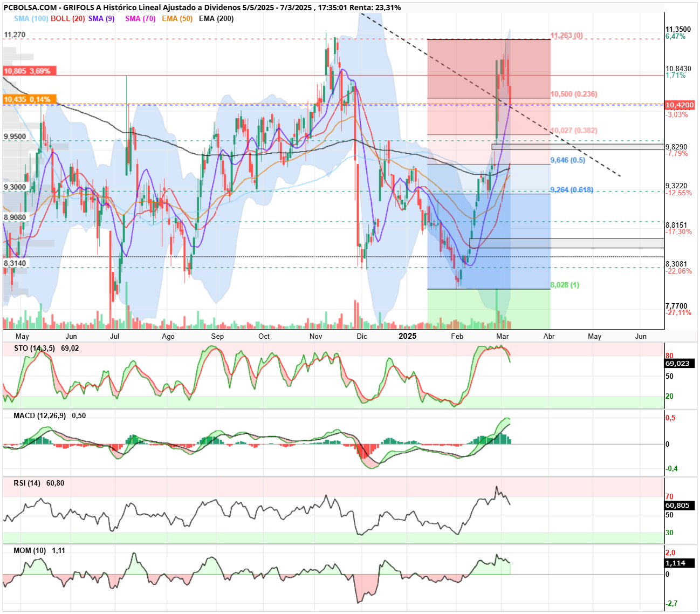Click the RSI (14) indicator title
Screen dimensions: 700x614
tap(28, 483)
